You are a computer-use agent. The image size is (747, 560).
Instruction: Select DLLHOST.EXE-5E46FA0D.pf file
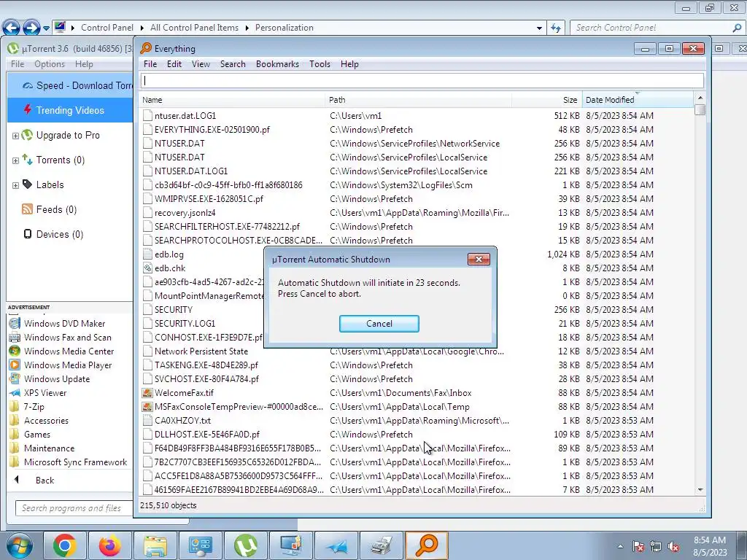(206, 435)
